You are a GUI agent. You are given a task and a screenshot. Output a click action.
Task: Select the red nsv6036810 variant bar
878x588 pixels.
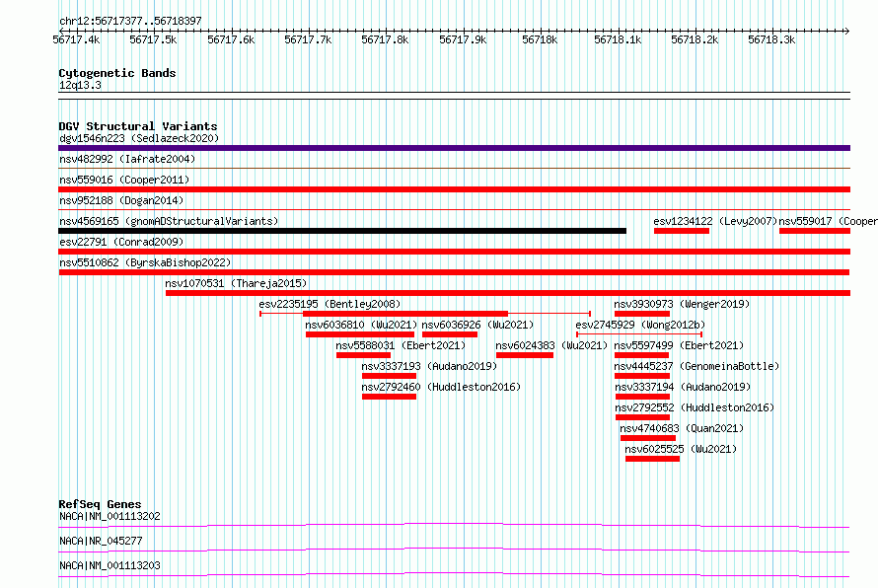pyautogui.click(x=360, y=334)
